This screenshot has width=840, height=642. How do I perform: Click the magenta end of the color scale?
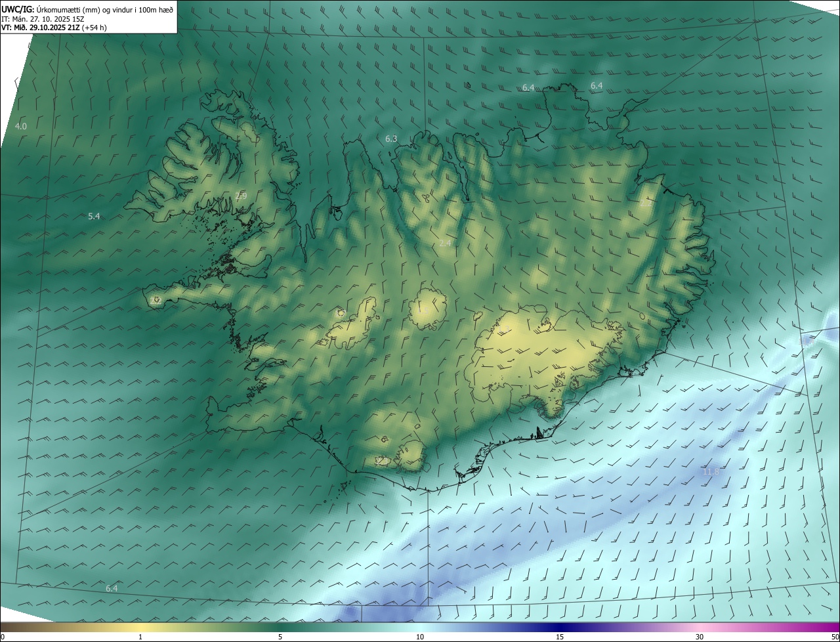point(830,628)
